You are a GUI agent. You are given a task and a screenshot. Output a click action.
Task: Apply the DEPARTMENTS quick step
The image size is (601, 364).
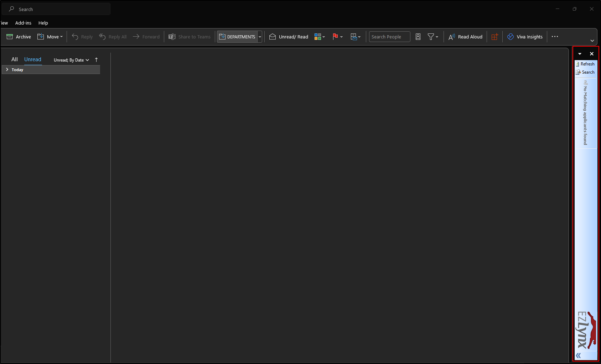click(x=237, y=37)
